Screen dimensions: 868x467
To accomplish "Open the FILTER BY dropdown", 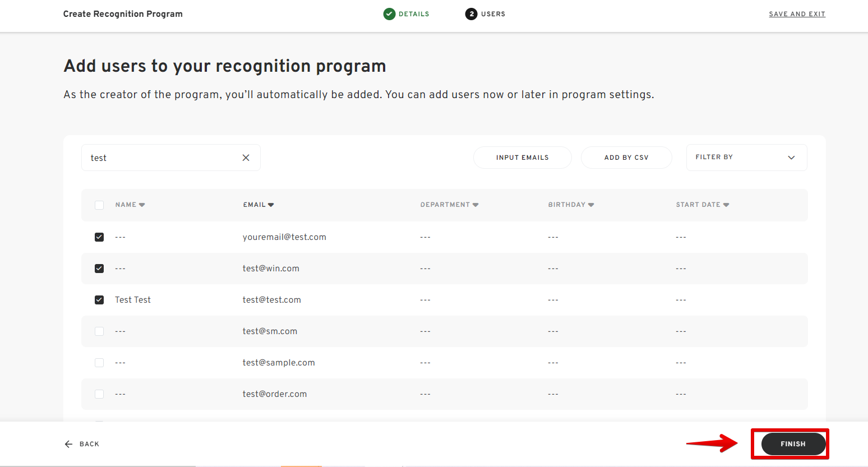I will (x=746, y=158).
